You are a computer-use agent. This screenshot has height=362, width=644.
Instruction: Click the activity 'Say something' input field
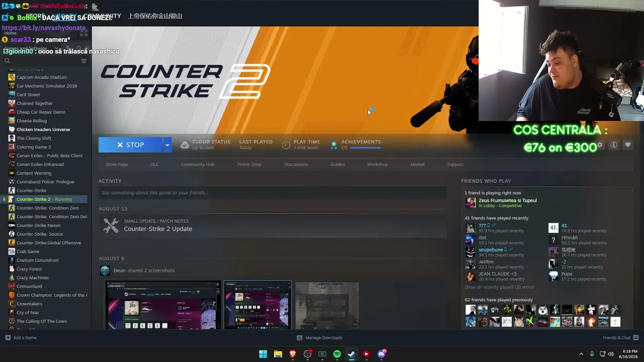pyautogui.click(x=273, y=193)
